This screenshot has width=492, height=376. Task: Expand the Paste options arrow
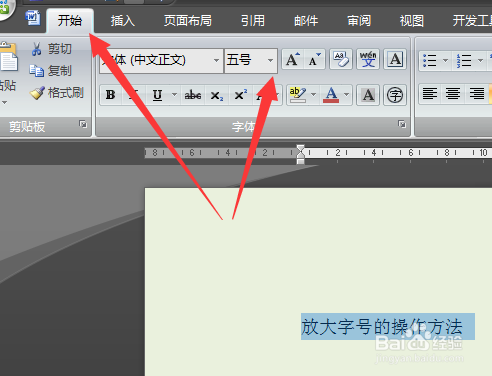pos(4,103)
